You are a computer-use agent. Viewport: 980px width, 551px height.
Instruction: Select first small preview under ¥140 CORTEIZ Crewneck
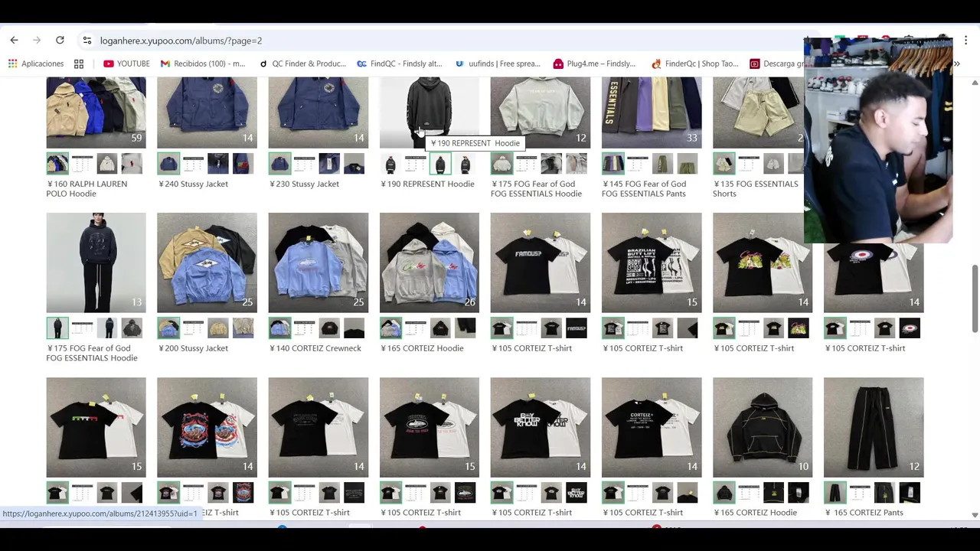click(279, 328)
